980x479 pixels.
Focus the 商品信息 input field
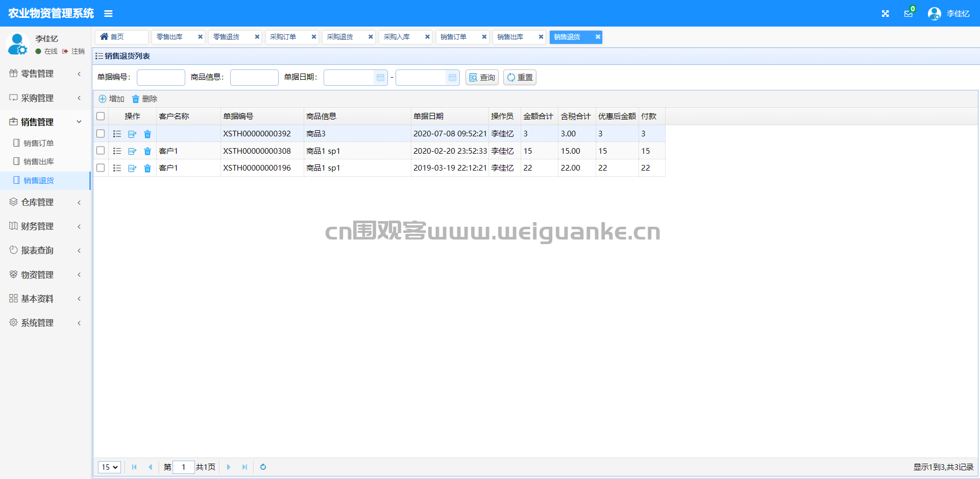(x=254, y=78)
